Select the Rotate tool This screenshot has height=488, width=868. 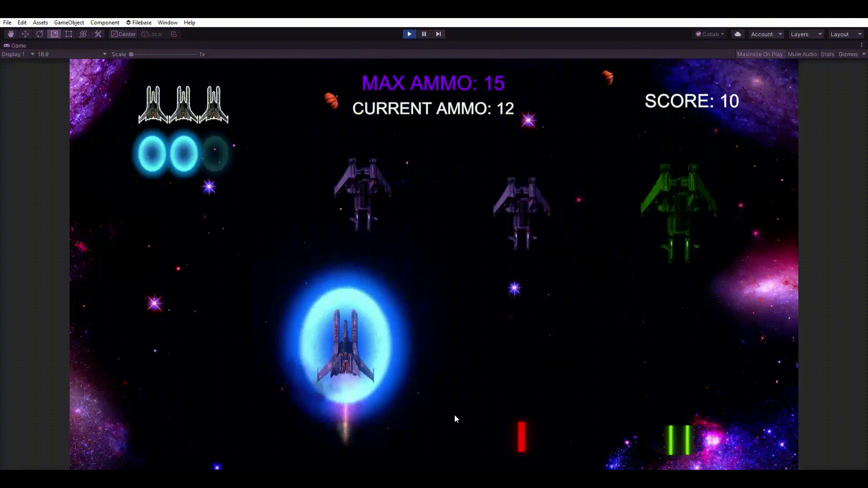tap(40, 34)
